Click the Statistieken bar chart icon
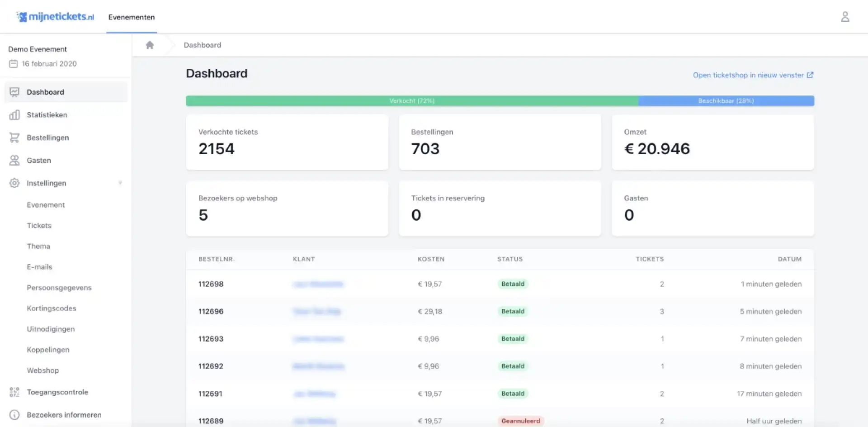Screen dimensions: 868x427 point(14,115)
